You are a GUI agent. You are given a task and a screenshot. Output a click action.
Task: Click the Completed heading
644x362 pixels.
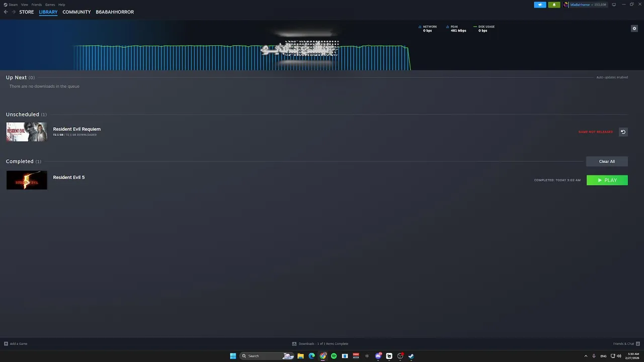[20, 161]
